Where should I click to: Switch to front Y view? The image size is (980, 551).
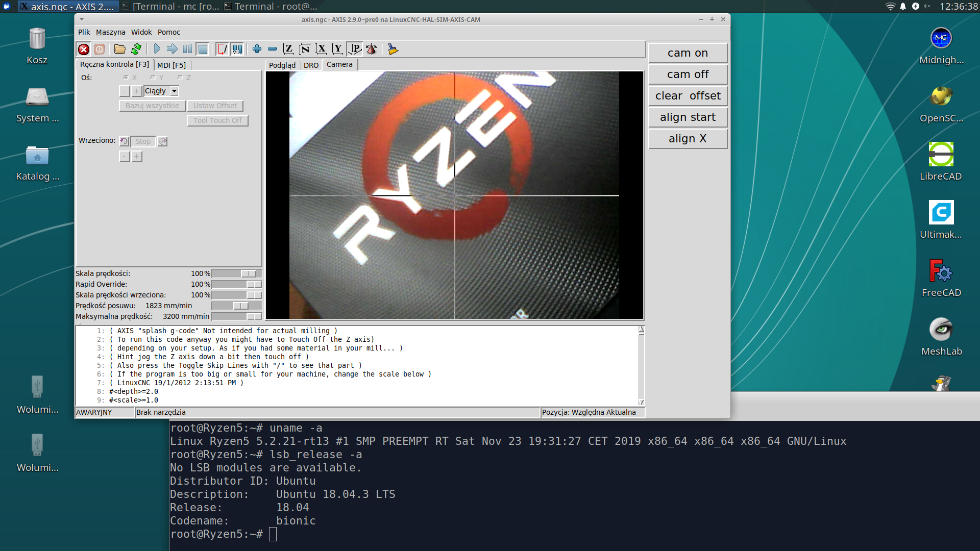tap(337, 49)
